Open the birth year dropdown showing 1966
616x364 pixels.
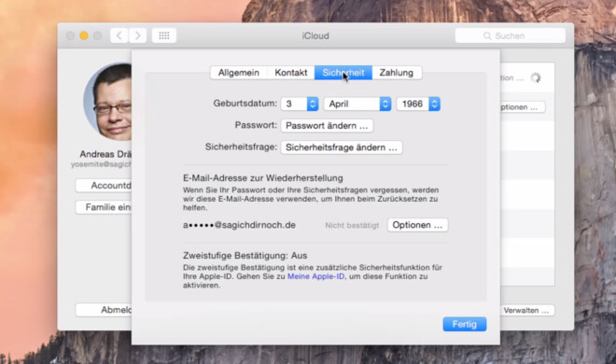coord(418,104)
